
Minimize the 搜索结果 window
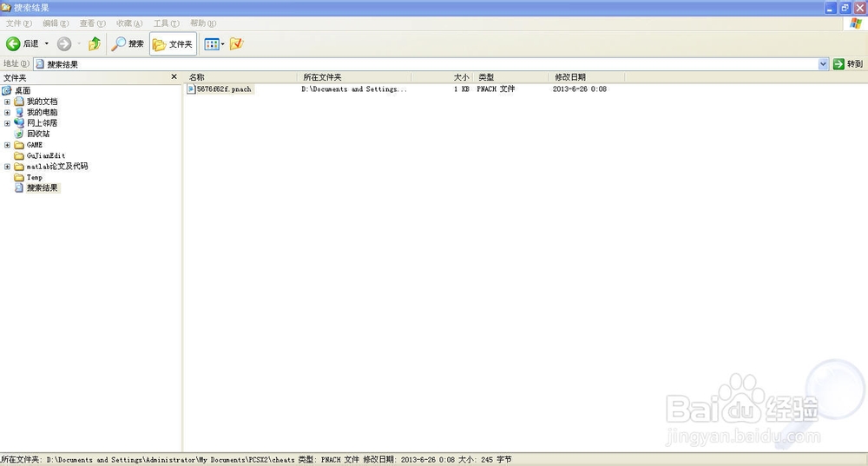[x=830, y=8]
